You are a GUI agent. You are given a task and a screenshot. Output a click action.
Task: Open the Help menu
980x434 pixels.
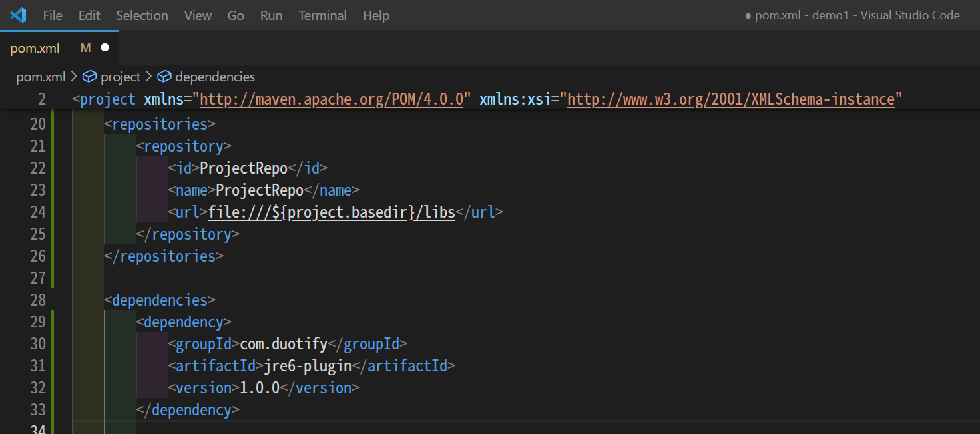[x=376, y=15]
